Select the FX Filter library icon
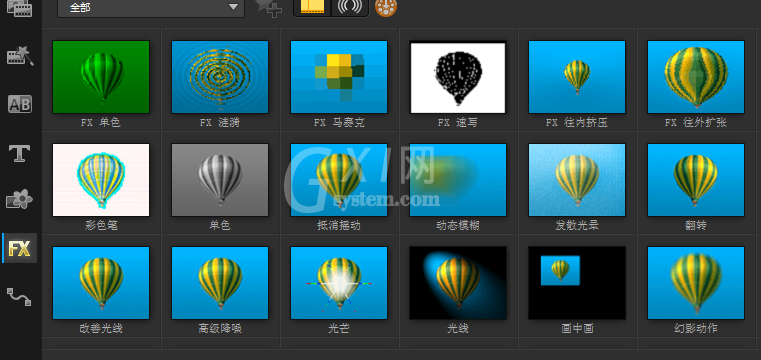The width and height of the screenshot is (761, 360). (x=20, y=248)
